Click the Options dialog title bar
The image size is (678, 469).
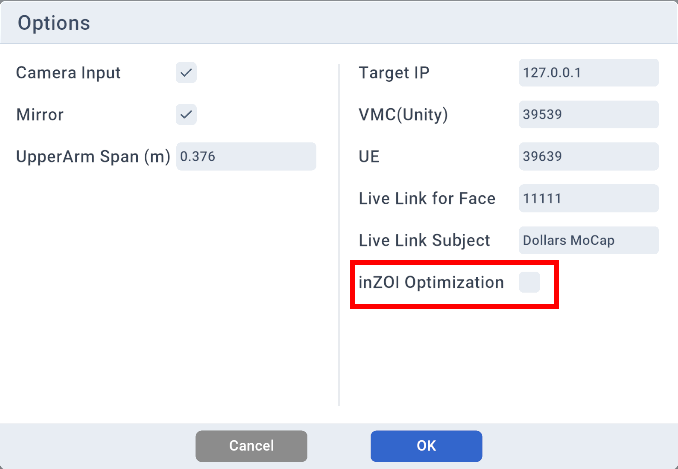(339, 23)
